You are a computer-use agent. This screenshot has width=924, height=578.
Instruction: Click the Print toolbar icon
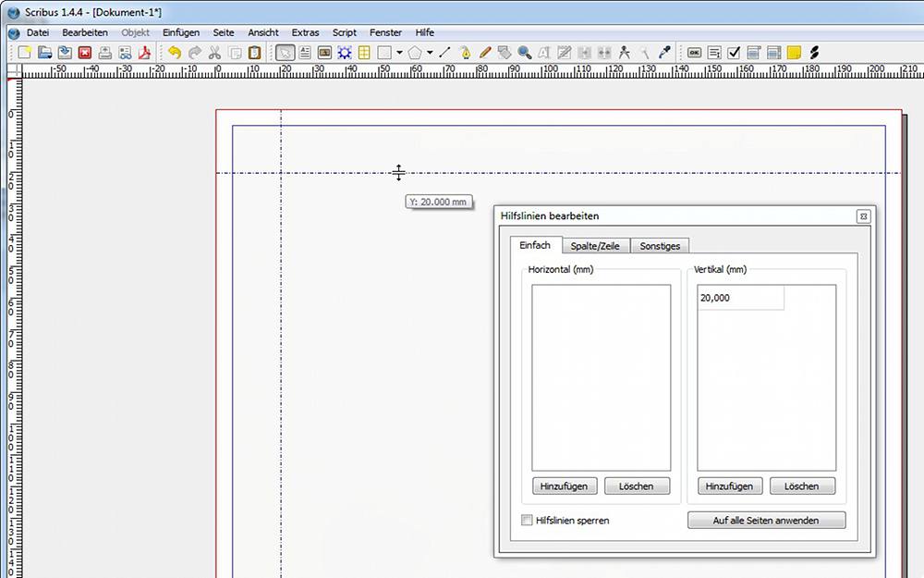point(105,53)
